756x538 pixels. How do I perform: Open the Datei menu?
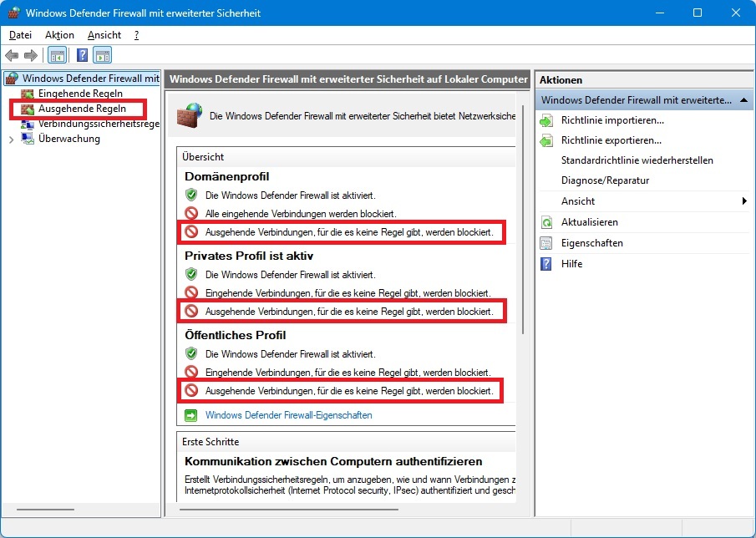click(x=20, y=35)
